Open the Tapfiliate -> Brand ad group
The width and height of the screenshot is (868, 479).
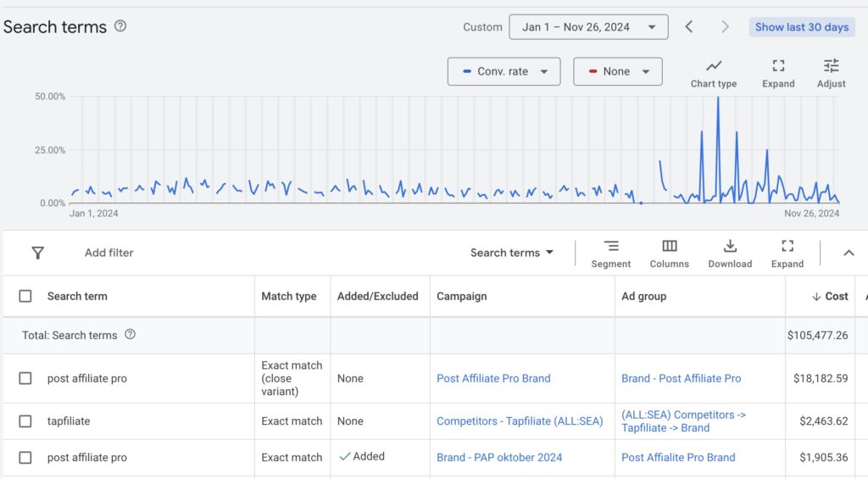pos(683,421)
